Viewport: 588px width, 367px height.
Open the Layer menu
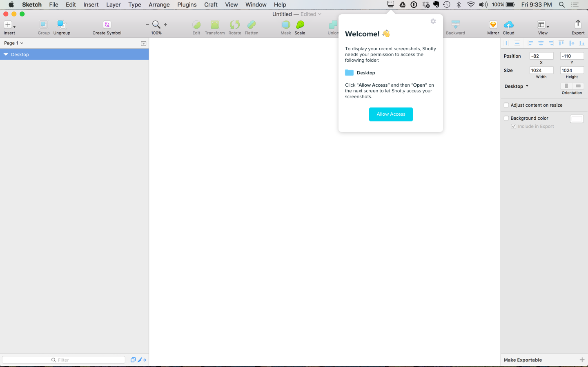coord(113,4)
